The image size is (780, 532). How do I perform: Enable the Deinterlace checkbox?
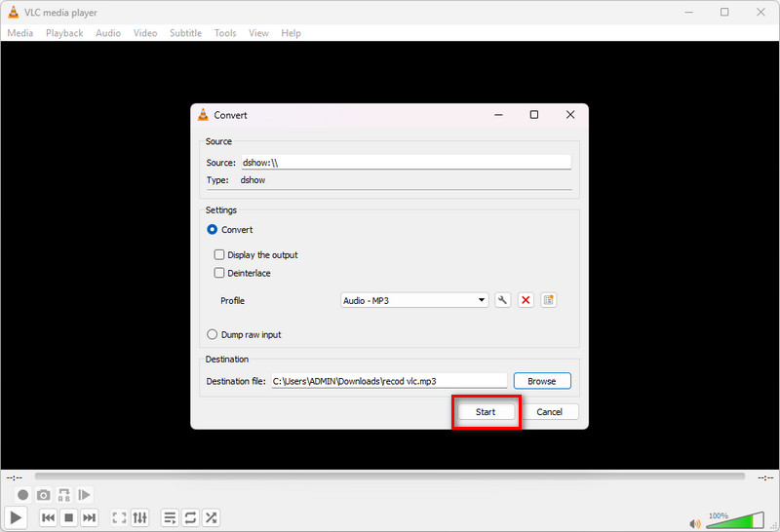(218, 273)
